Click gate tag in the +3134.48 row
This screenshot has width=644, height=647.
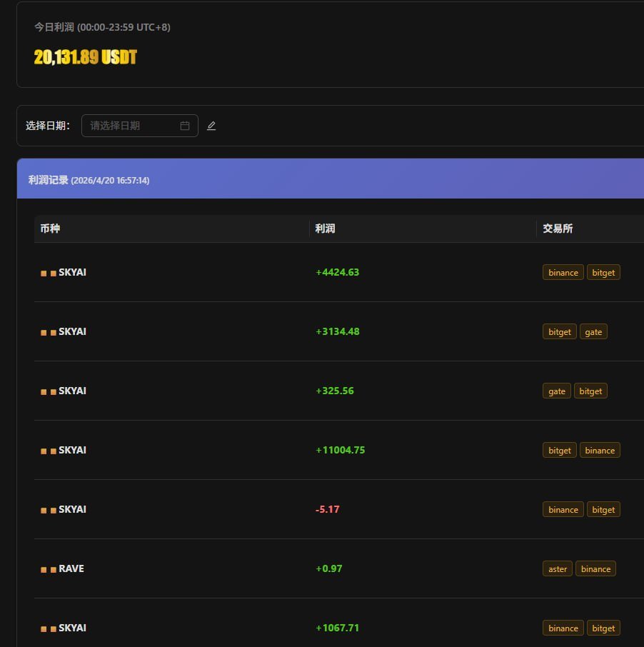593,332
